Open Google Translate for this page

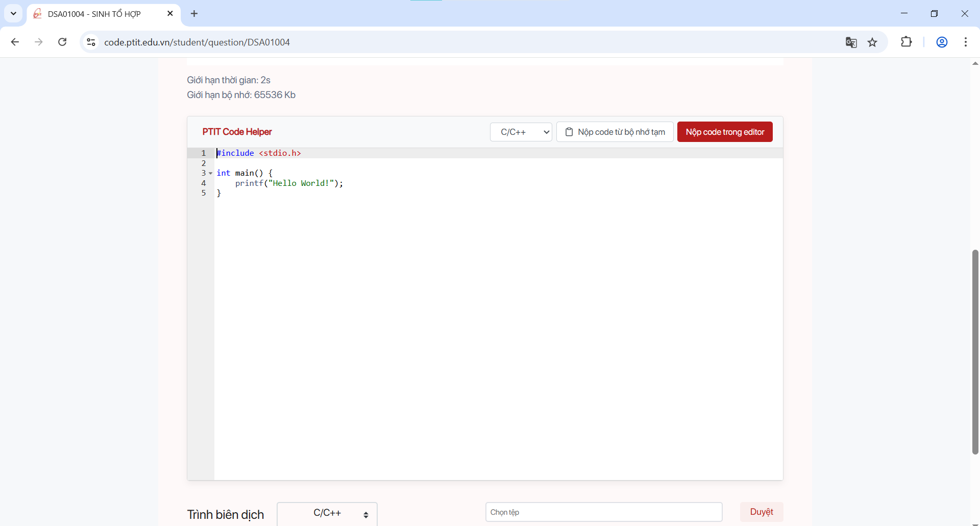click(x=851, y=42)
